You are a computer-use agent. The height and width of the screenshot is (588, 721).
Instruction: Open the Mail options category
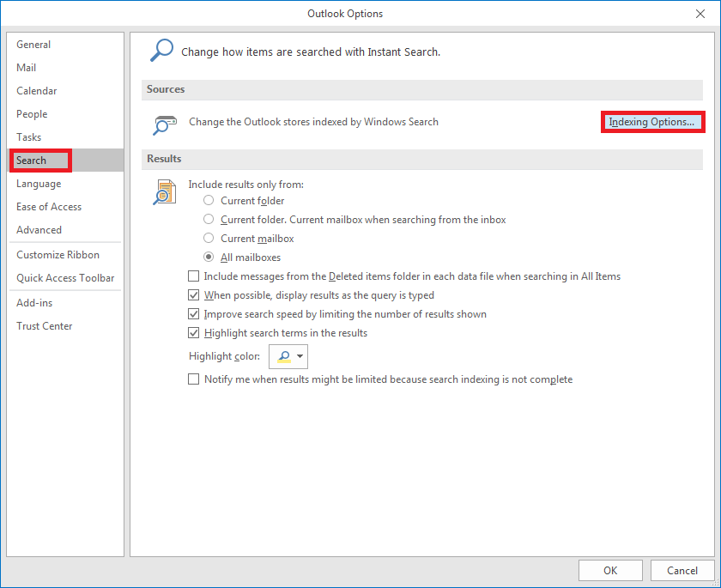pos(65,68)
